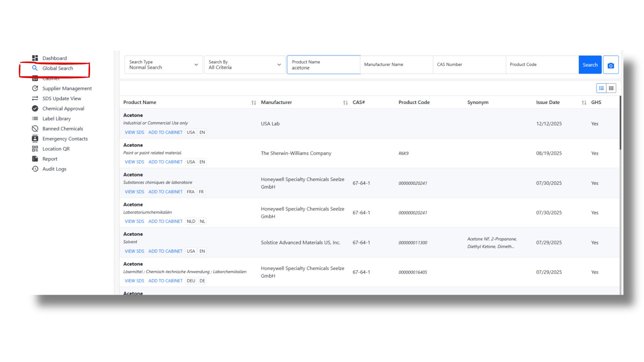644x362 pixels.
Task: Add the FRA Acetone to cabinet
Action: click(x=165, y=192)
